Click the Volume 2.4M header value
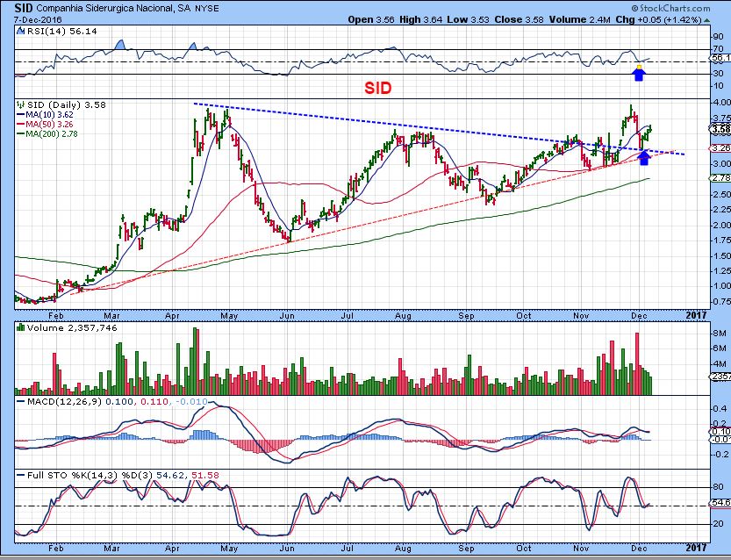This screenshot has width=731, height=560. click(580, 19)
